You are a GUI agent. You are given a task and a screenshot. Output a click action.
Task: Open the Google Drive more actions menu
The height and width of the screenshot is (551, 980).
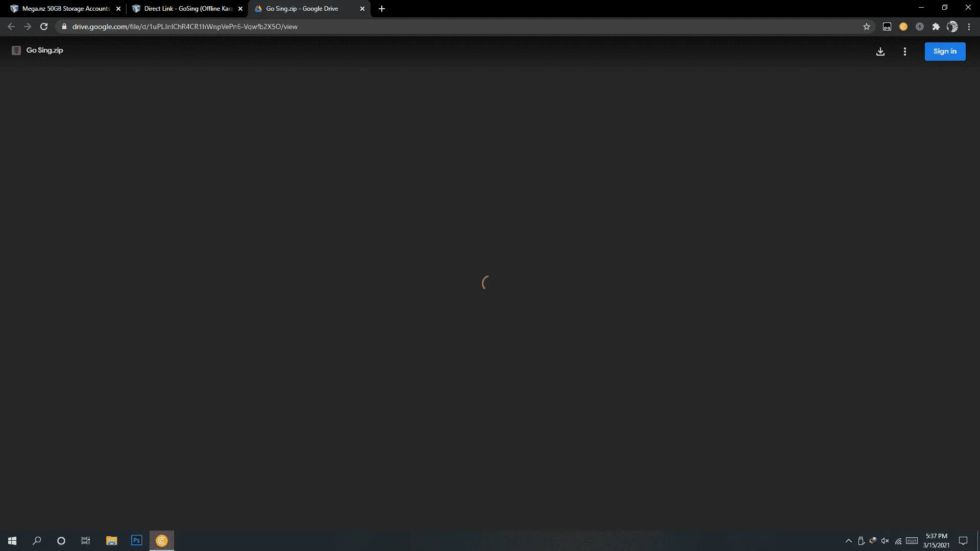(x=905, y=52)
